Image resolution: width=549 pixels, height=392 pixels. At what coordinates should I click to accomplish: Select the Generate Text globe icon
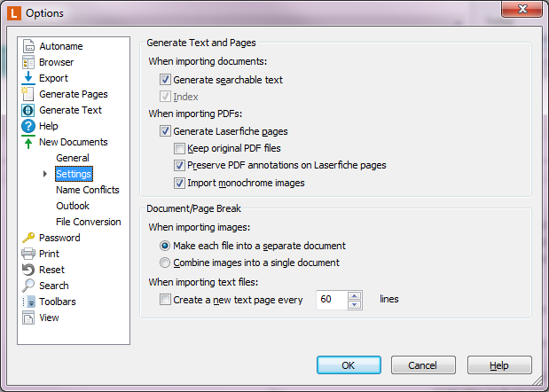pyautogui.click(x=28, y=110)
